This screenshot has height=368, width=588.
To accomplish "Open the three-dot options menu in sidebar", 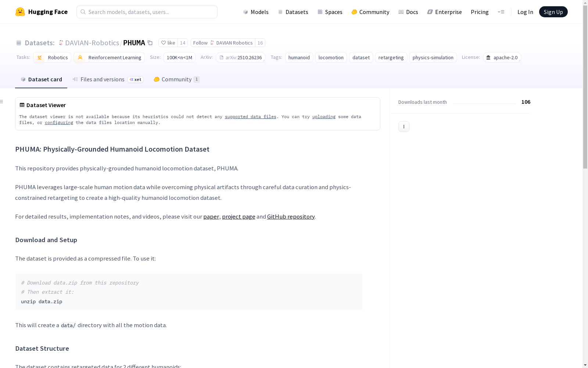I will coord(404,127).
